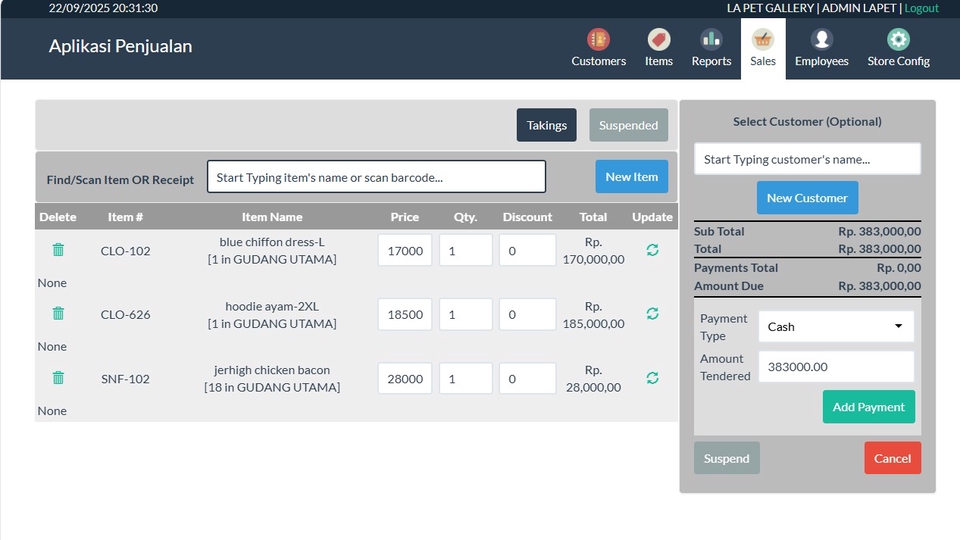Refresh the CLO-102 row with update icon

[652, 250]
